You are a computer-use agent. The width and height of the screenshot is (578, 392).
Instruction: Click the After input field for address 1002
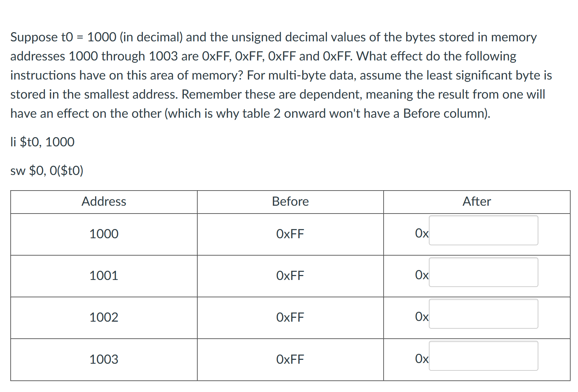coord(483,314)
